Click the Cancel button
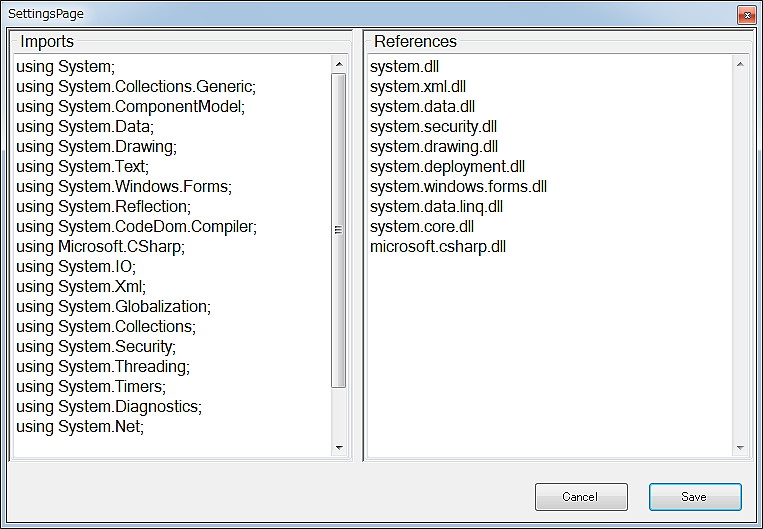Screen dimensions: 763x529 580,497
